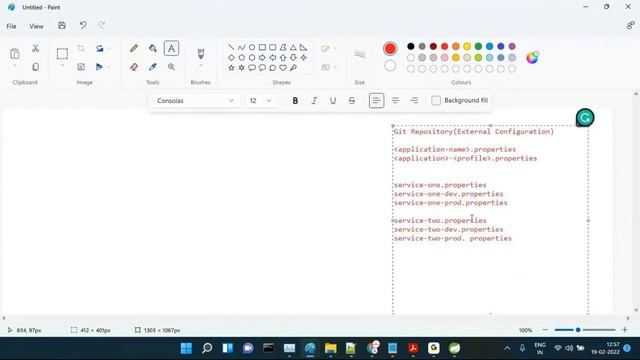Screen dimensions: 640x360
Task: Open the File menu
Action: pyautogui.click(x=11, y=26)
